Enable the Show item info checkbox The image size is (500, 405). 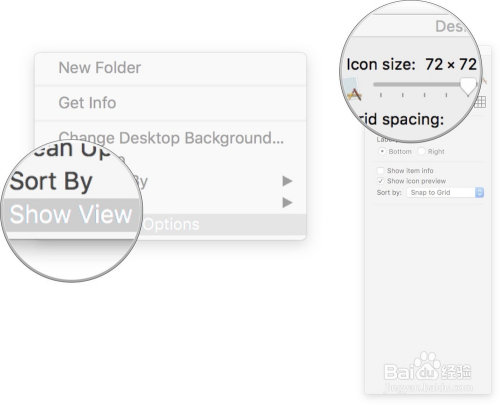tap(380, 171)
